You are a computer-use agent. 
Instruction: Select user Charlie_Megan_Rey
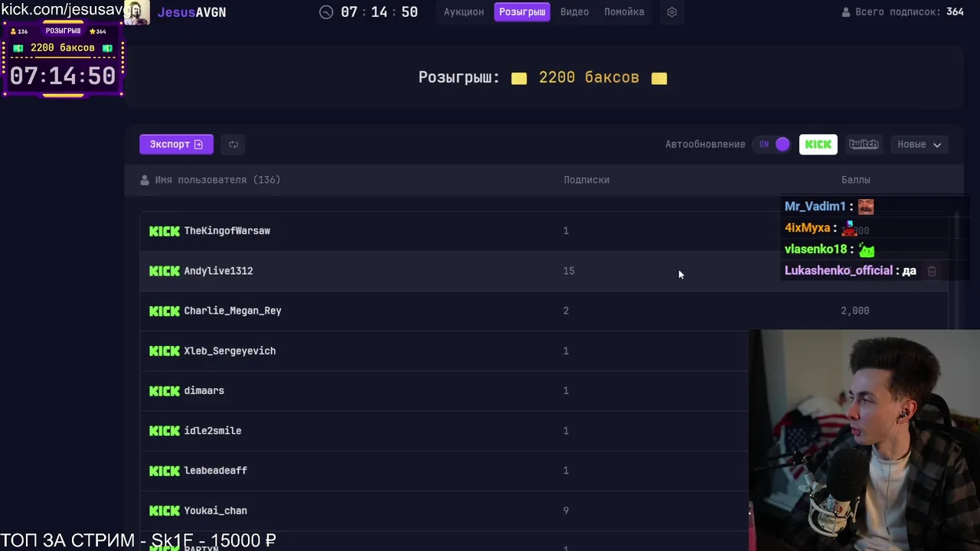coord(233,311)
